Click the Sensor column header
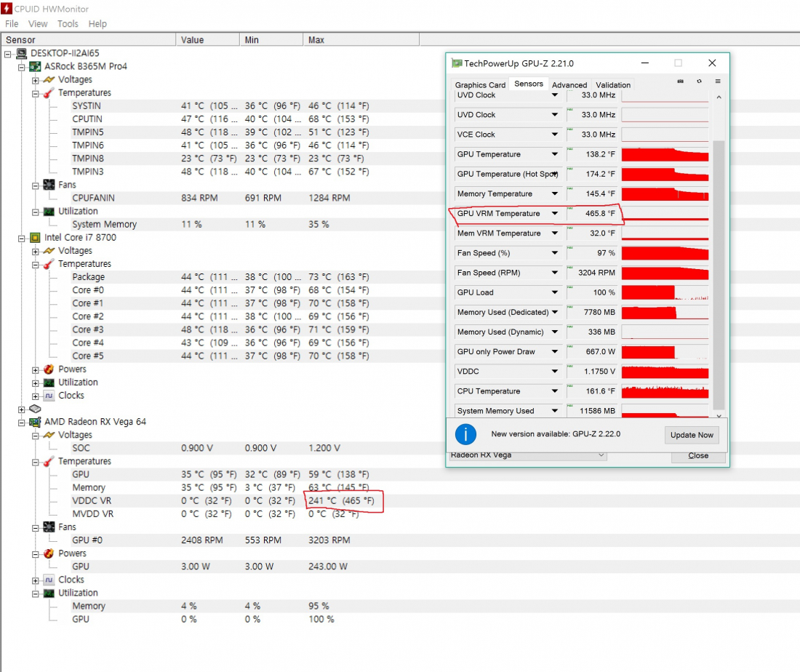This screenshot has width=800, height=672. 89,40
